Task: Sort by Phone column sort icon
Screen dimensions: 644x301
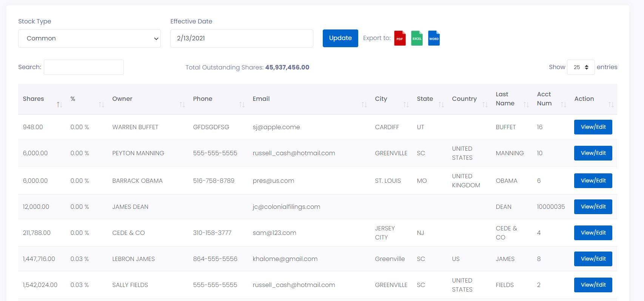Action: (x=242, y=104)
